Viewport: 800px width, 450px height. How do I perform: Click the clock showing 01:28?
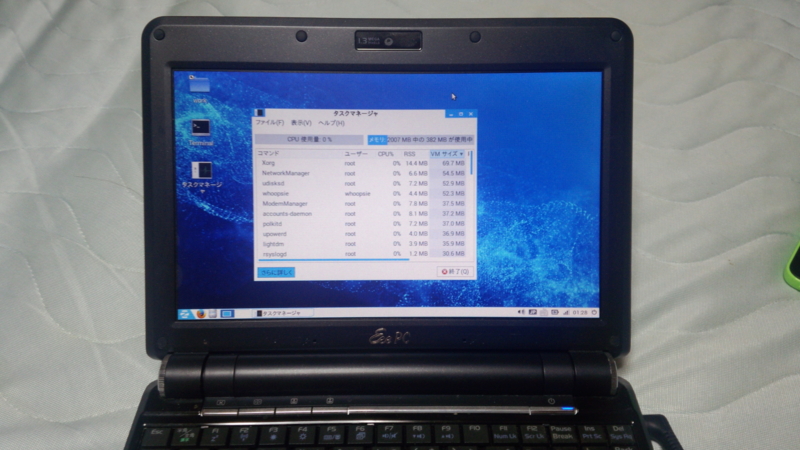tap(580, 312)
